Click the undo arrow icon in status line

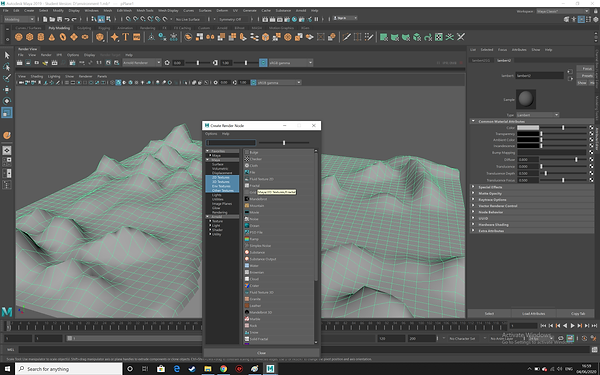pyautogui.click(x=67, y=19)
